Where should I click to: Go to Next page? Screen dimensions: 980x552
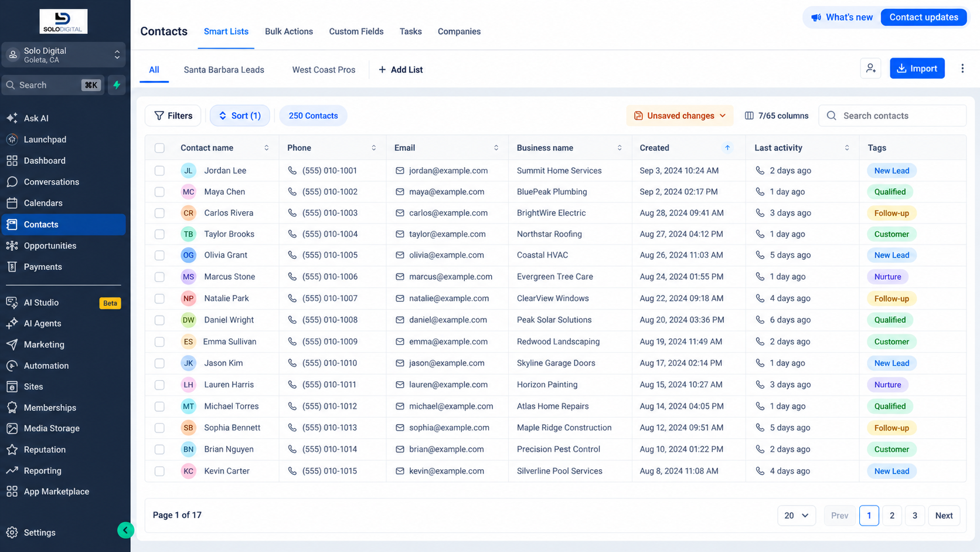coord(944,516)
